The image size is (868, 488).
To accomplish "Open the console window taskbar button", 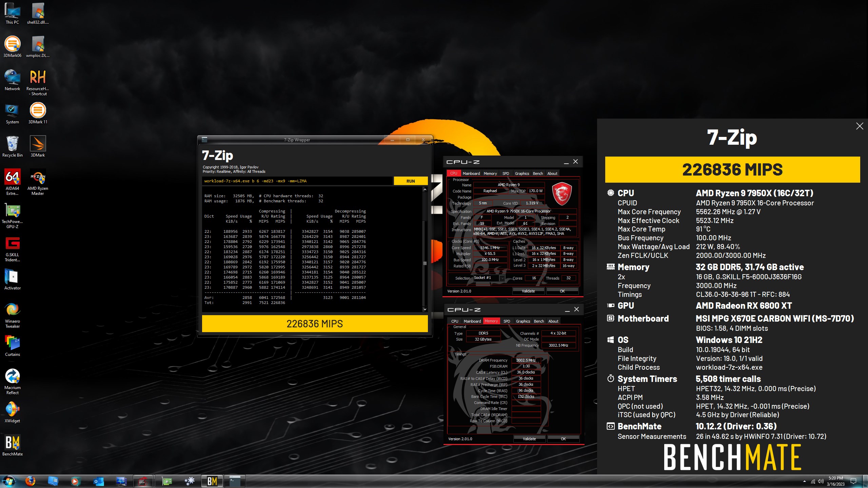I will pos(235,481).
